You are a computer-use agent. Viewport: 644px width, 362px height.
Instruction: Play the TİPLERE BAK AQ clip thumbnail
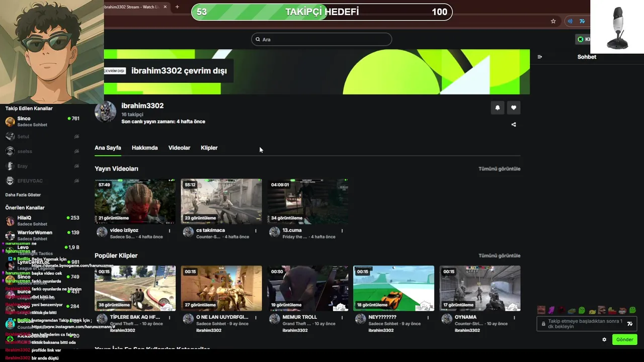[x=135, y=288]
